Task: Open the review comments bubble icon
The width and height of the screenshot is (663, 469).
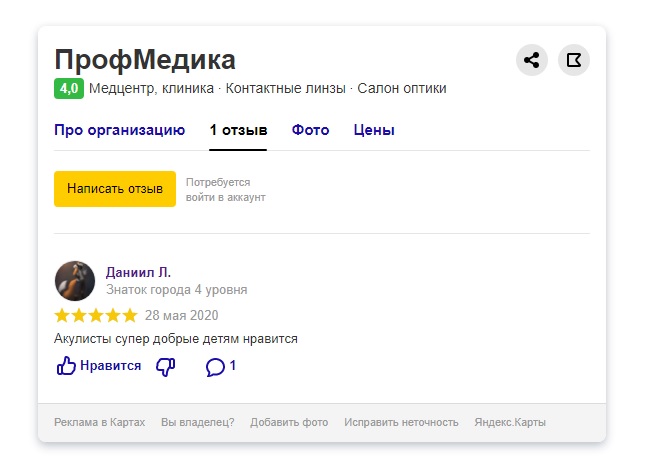Action: coord(215,367)
